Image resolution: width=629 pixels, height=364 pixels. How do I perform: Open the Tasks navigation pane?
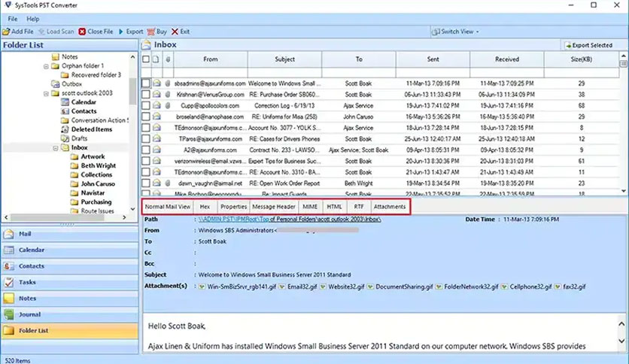(x=70, y=282)
